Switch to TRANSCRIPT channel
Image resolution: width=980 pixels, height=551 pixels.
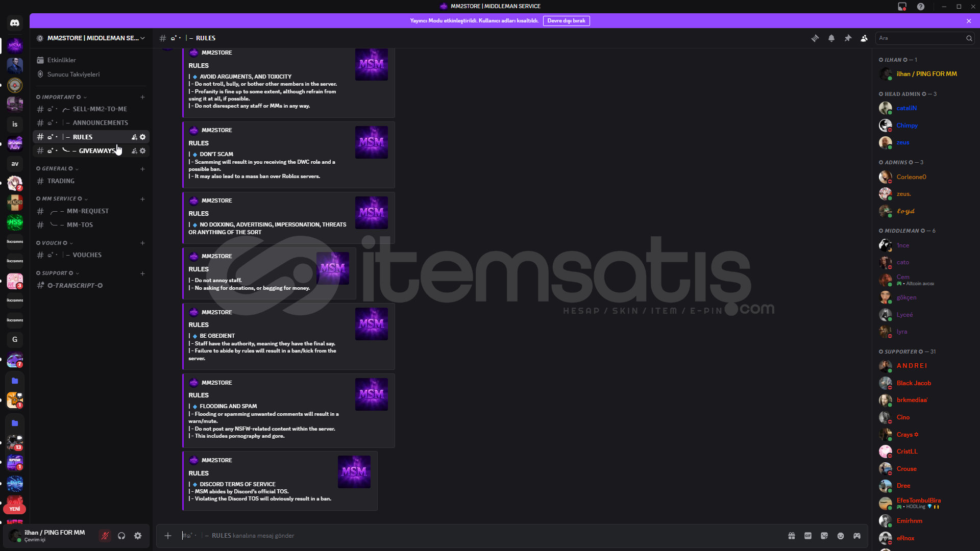91,286
